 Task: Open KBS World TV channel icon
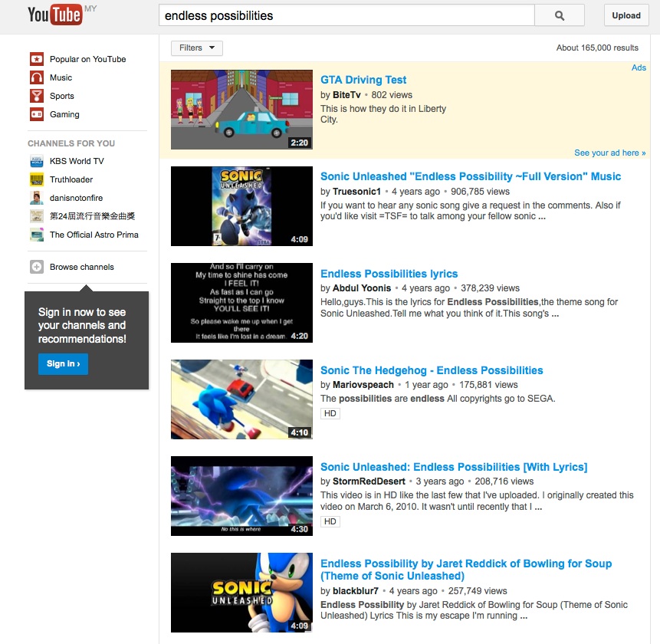[36, 161]
